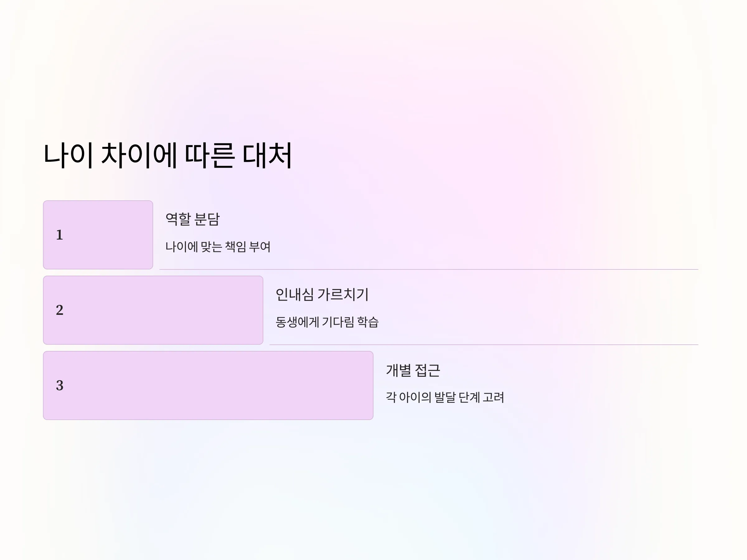Click the word 고려 ending the third description
The height and width of the screenshot is (560, 747).
[x=493, y=397]
